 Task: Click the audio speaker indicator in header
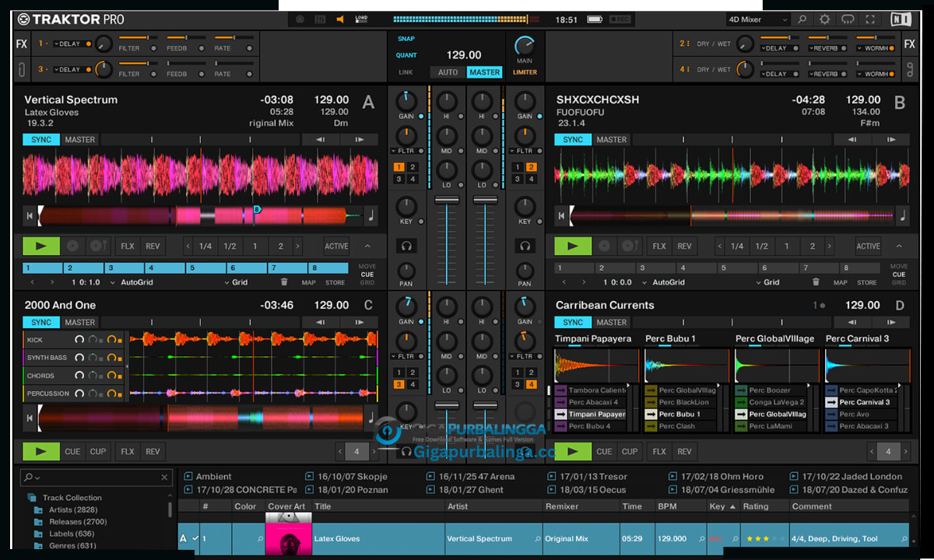pos(340,19)
